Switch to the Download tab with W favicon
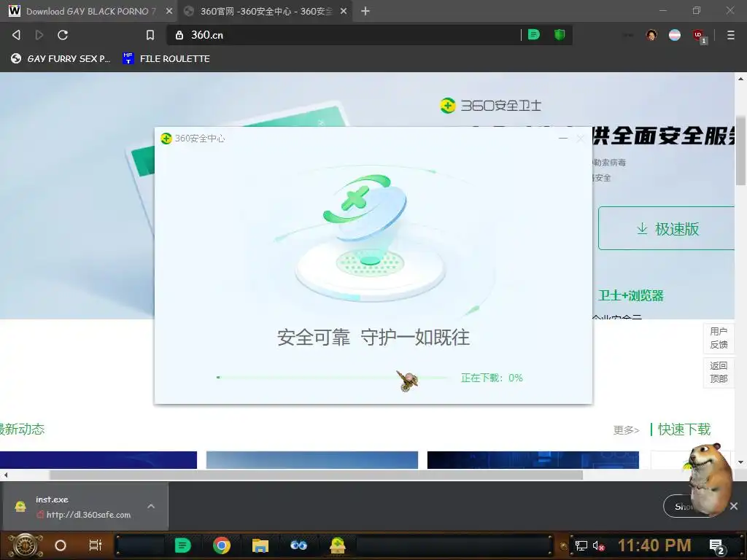 pyautogui.click(x=89, y=11)
